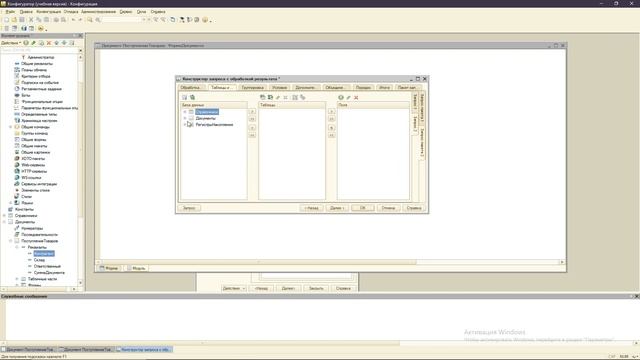Click the pencil icon above Таблицы list
The width and height of the screenshot is (640, 360).
278,98
